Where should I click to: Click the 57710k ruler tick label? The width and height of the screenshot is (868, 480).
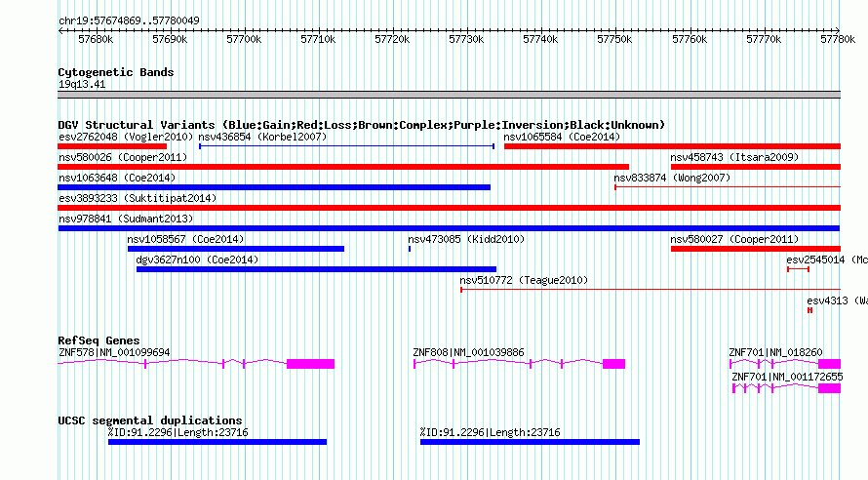pos(318,40)
